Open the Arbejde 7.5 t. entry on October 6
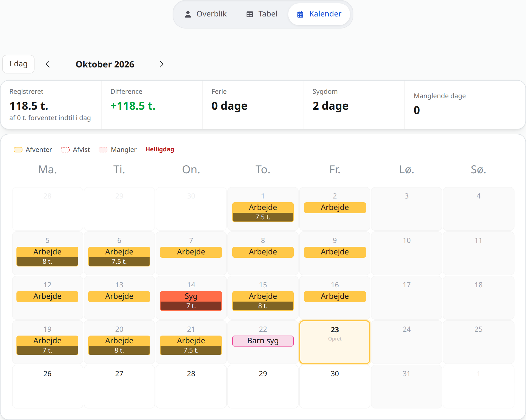This screenshot has width=526, height=420. click(119, 257)
